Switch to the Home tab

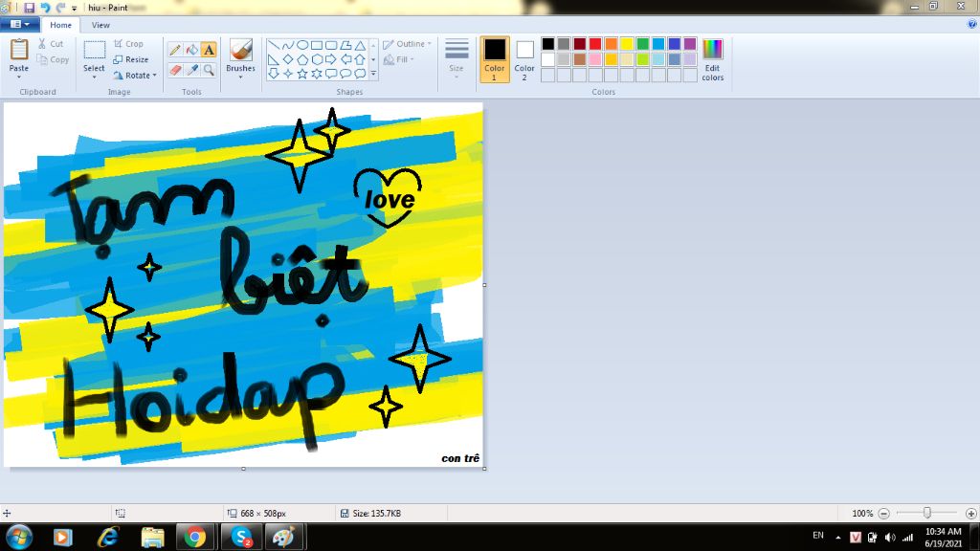point(60,25)
